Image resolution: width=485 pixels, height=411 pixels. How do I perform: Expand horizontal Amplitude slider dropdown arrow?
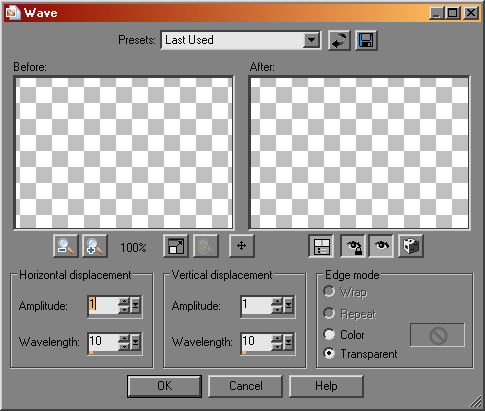[135, 305]
